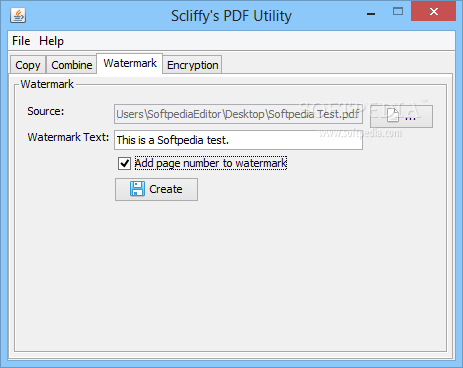This screenshot has width=463, height=368.
Task: Minimize the Scliffy's PDF Utility window
Action: click(x=371, y=14)
